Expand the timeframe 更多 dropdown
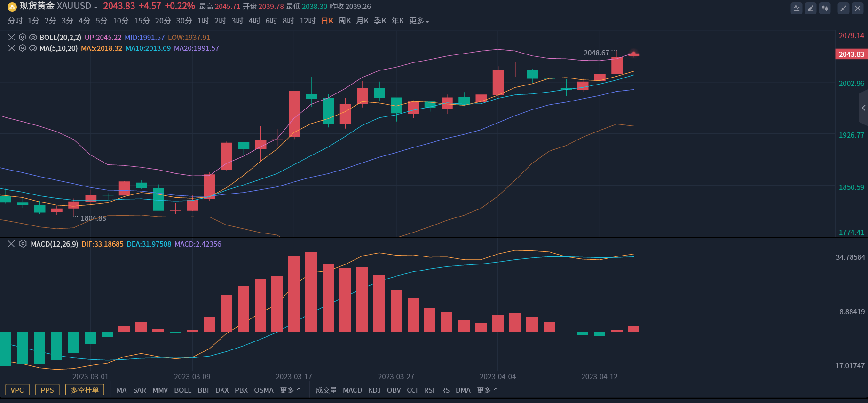This screenshot has height=403, width=868. (419, 21)
